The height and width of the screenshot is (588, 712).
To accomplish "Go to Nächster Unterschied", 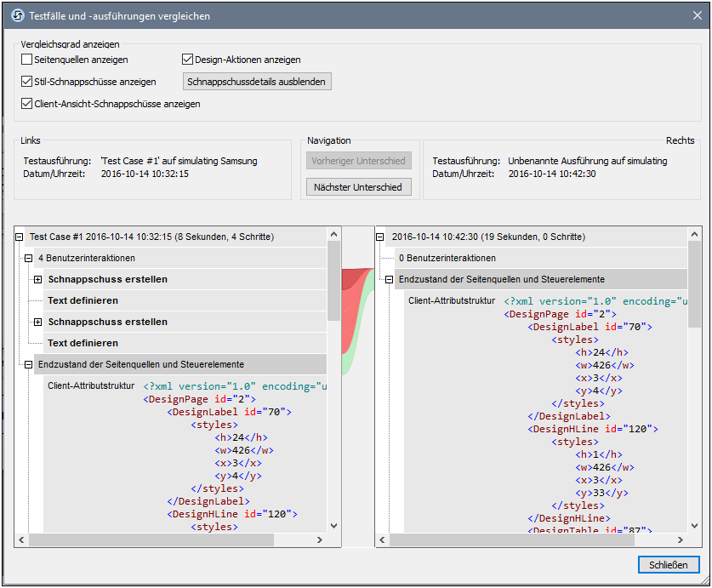I will [x=357, y=186].
